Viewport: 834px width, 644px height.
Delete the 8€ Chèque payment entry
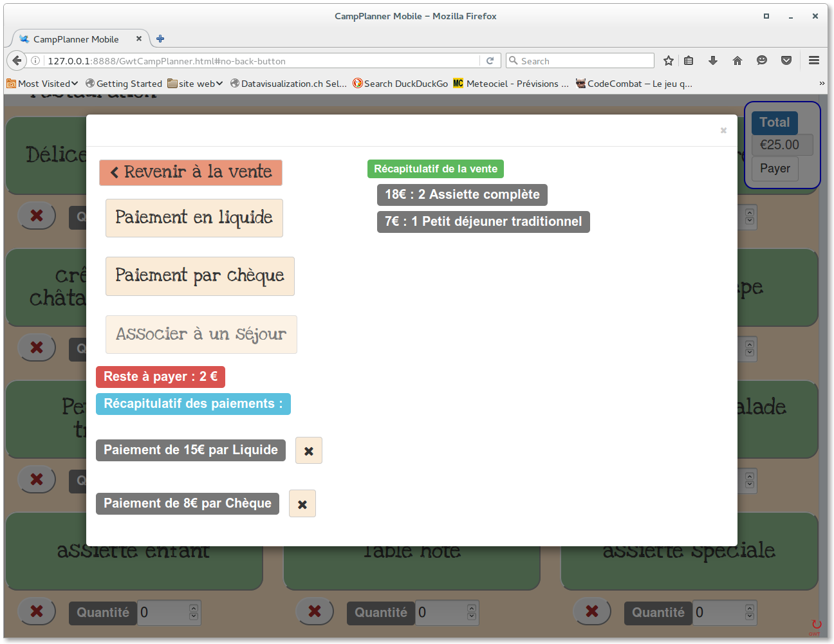point(302,504)
